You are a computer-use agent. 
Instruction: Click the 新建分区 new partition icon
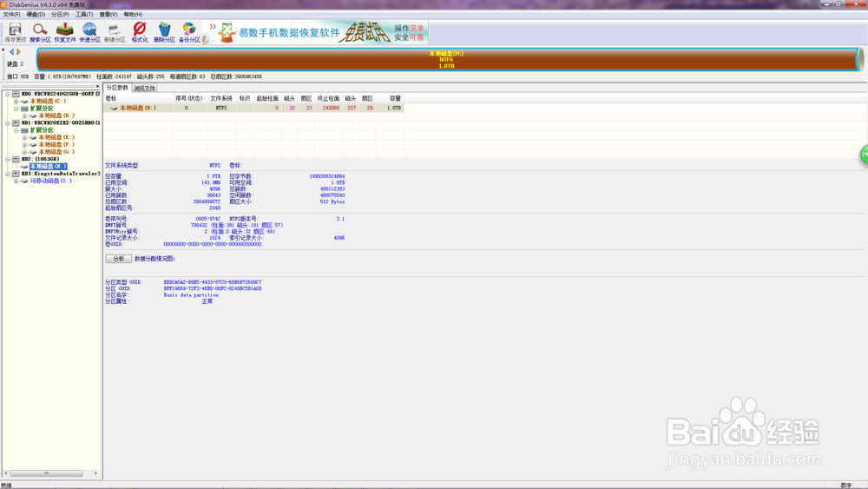tap(115, 33)
